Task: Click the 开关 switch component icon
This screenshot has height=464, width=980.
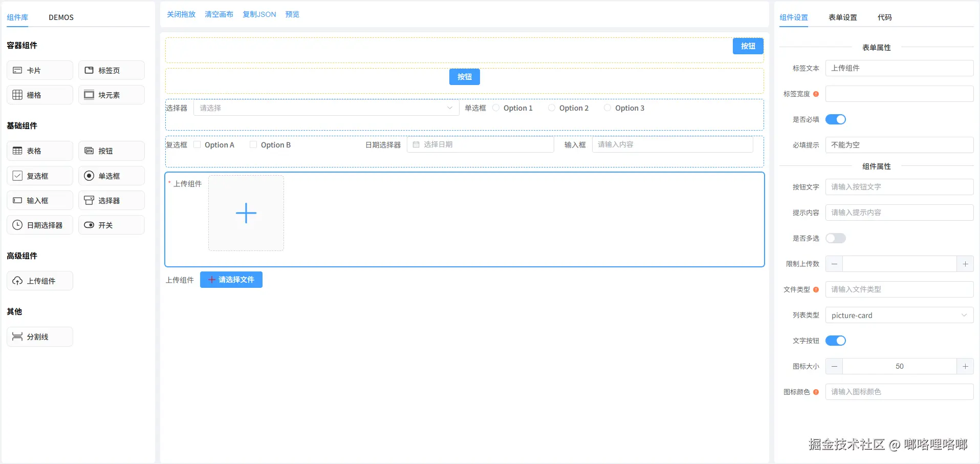Action: 89,225
